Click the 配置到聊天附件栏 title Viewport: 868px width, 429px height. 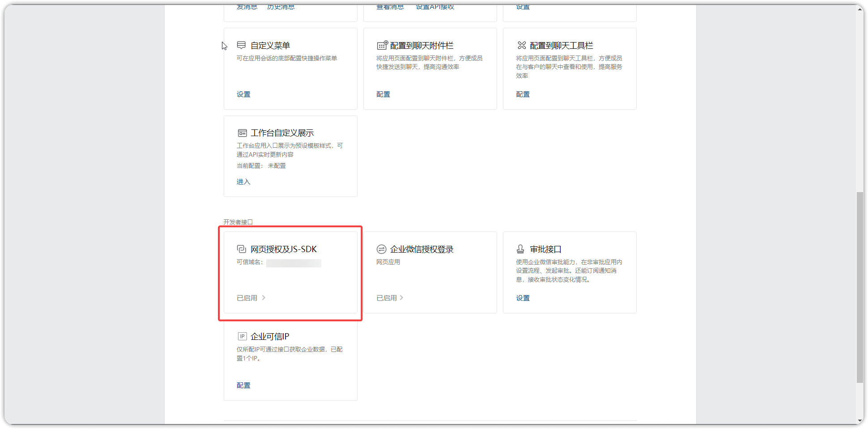tap(421, 45)
